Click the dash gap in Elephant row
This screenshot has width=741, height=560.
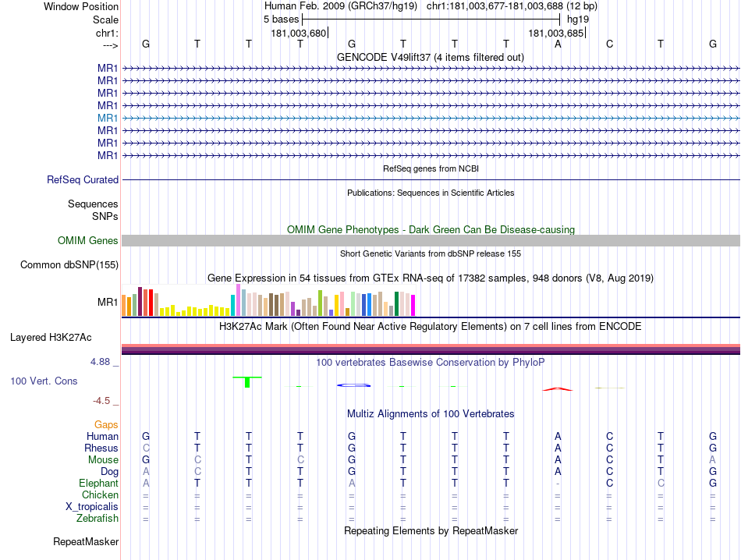(558, 484)
